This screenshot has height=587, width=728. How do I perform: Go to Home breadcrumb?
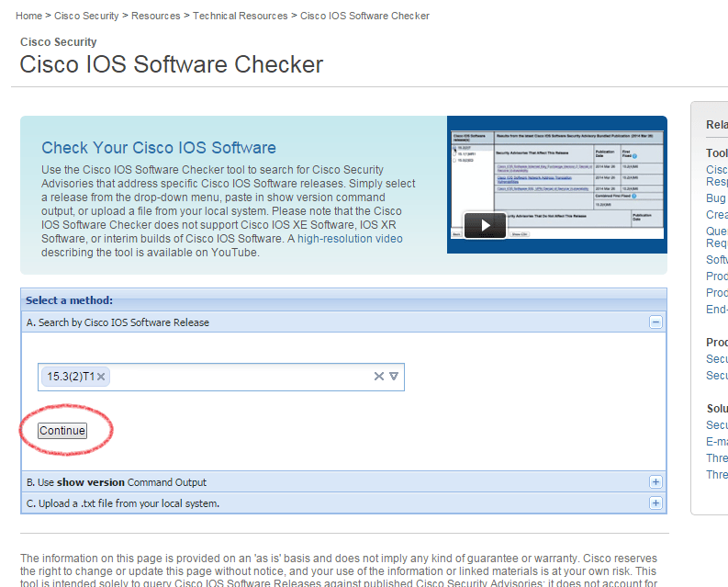coord(28,16)
